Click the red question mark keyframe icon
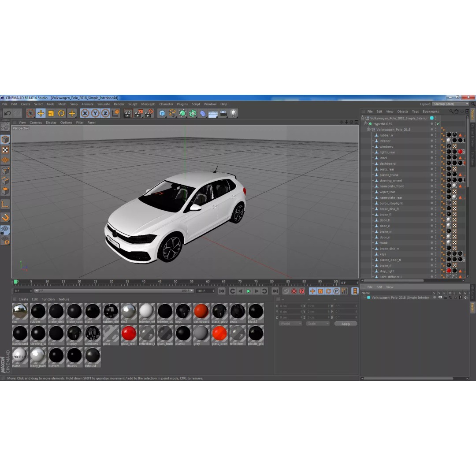The image size is (476, 476). (x=302, y=291)
